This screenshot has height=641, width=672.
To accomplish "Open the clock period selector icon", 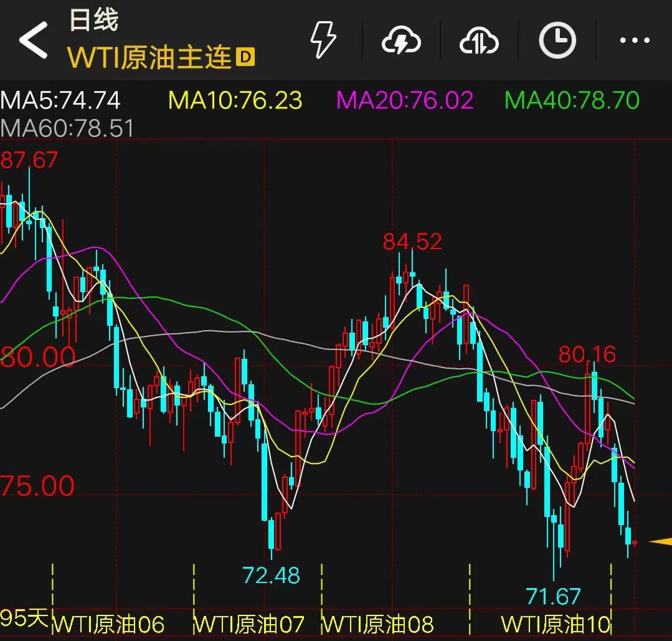I will [x=557, y=40].
